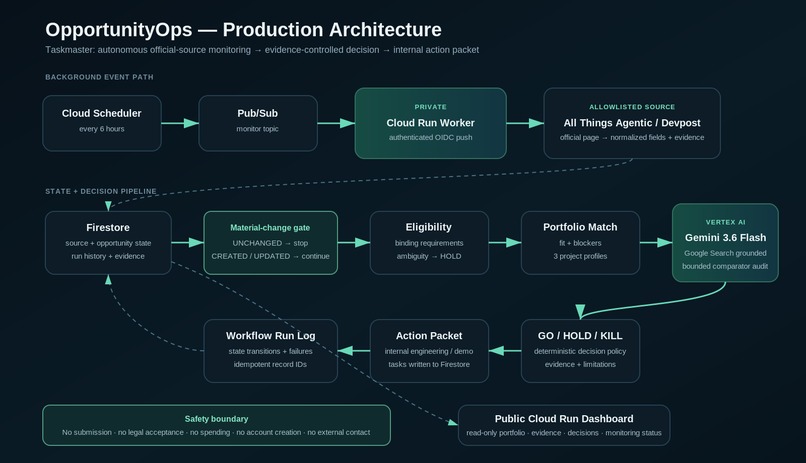Select the "Gemini 3.6 Flash" heading
Image resolution: width=806 pixels, height=463 pixels.
coord(725,237)
